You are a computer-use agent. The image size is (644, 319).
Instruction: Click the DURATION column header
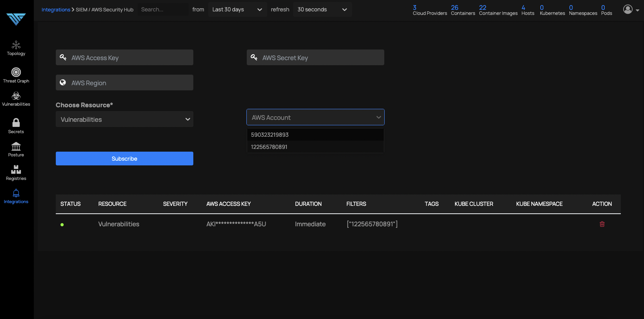pyautogui.click(x=308, y=204)
